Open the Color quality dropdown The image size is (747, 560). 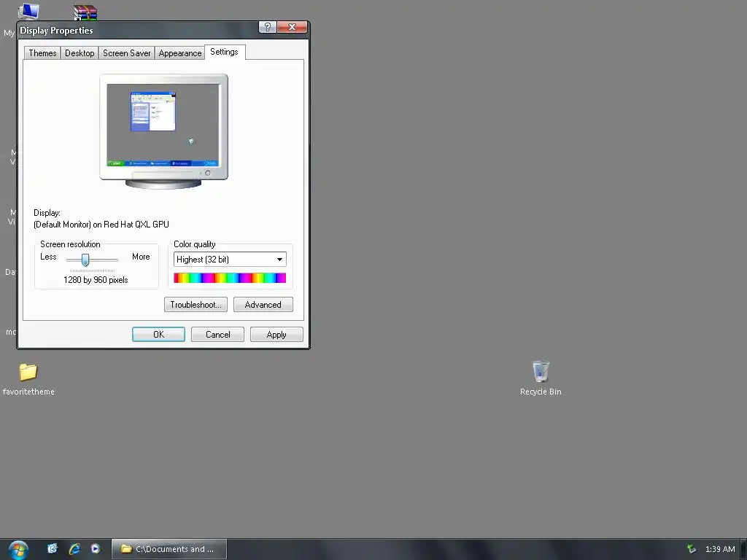230,259
